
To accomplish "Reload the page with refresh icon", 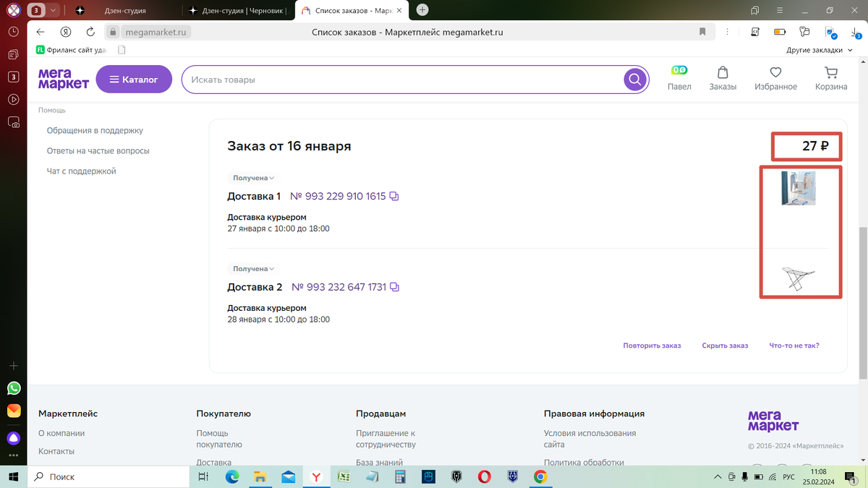I will pos(90,32).
